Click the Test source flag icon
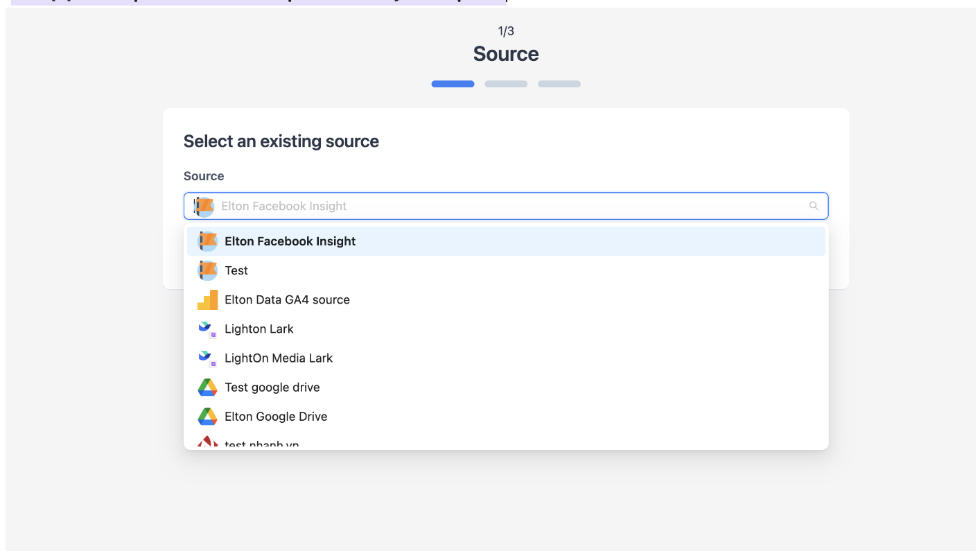980x556 pixels. (207, 270)
